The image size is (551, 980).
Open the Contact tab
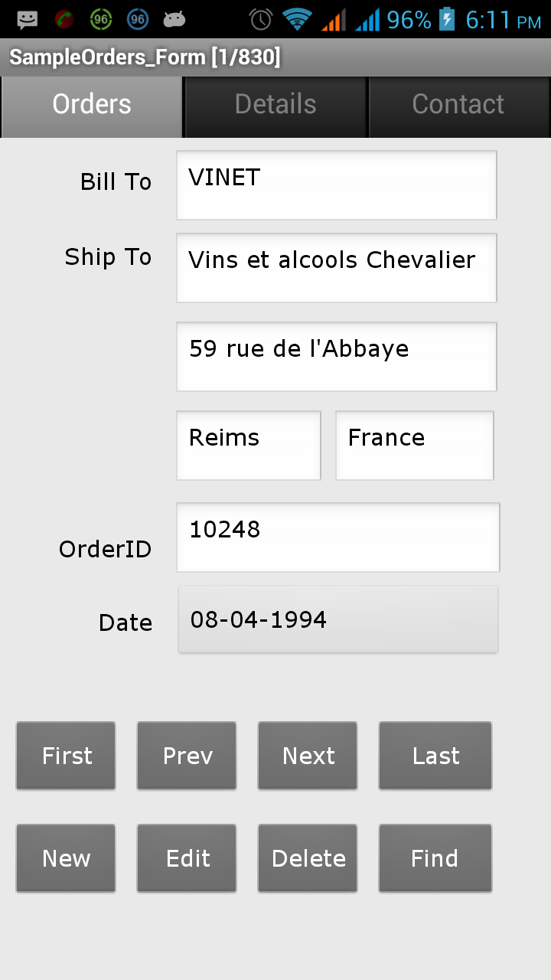coord(458,105)
